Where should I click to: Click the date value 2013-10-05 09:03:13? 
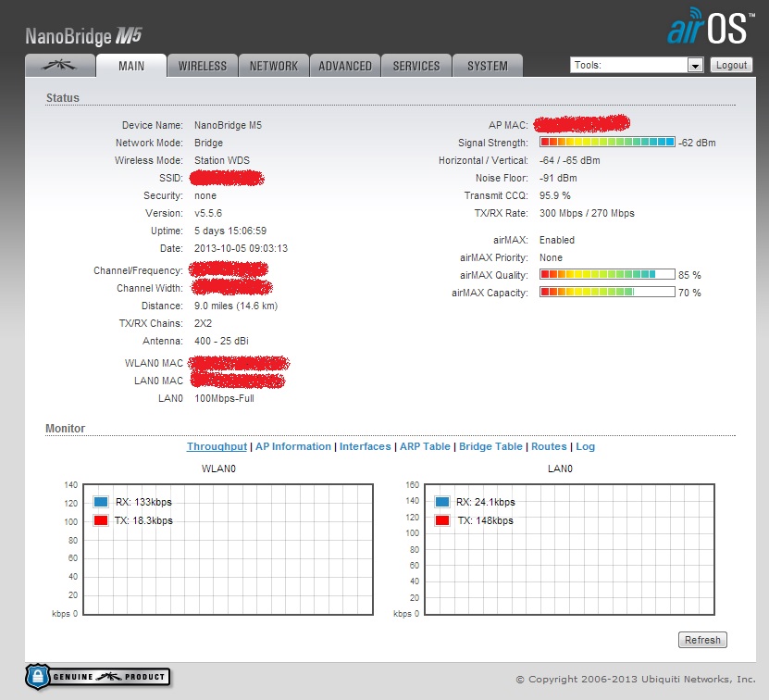click(x=241, y=249)
